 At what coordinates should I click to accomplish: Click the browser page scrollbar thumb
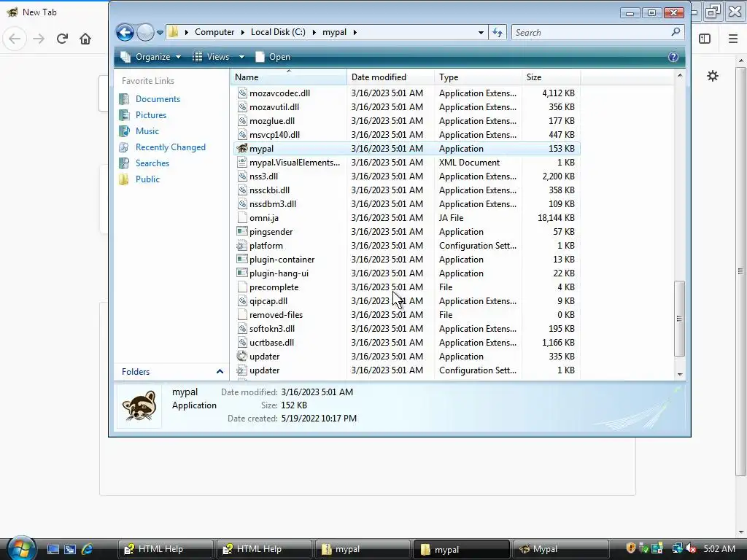[740, 271]
